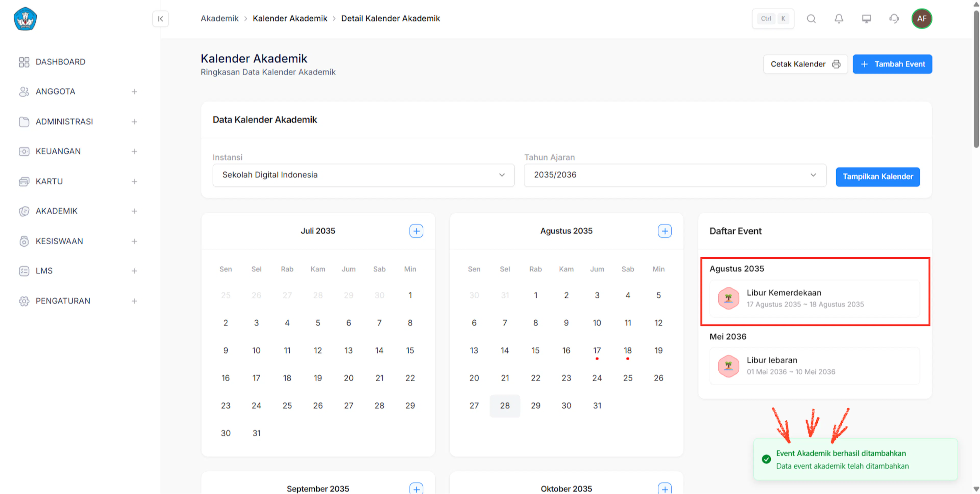Open the Tahun Ajaran dropdown
This screenshot has height=494, width=980.
[675, 175]
